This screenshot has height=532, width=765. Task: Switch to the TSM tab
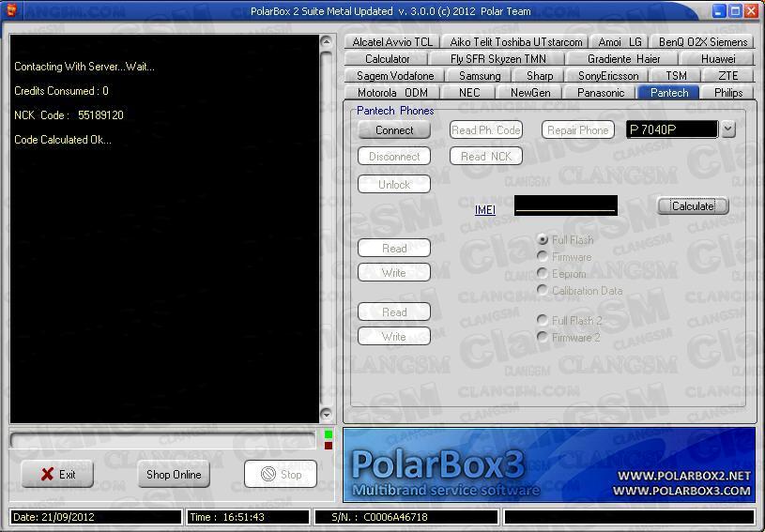click(x=676, y=76)
